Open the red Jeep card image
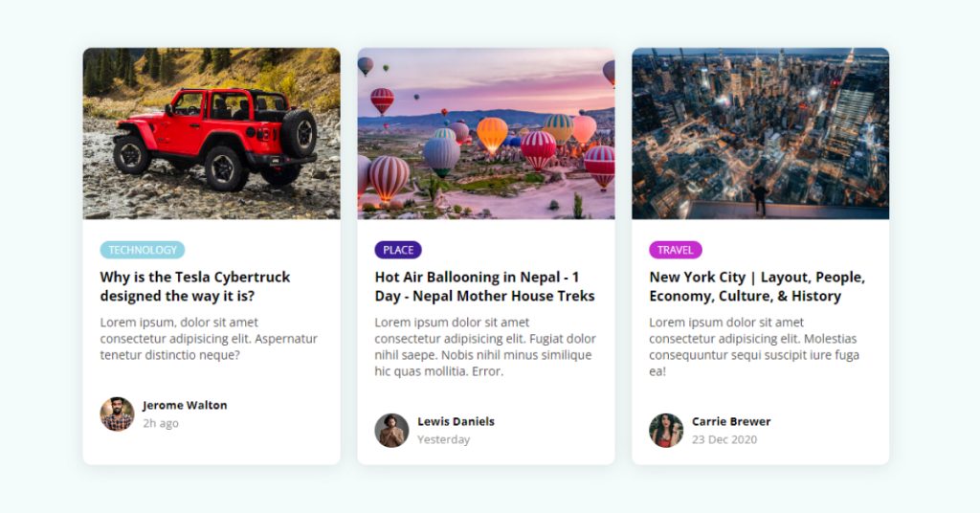The image size is (980, 513). [x=212, y=133]
